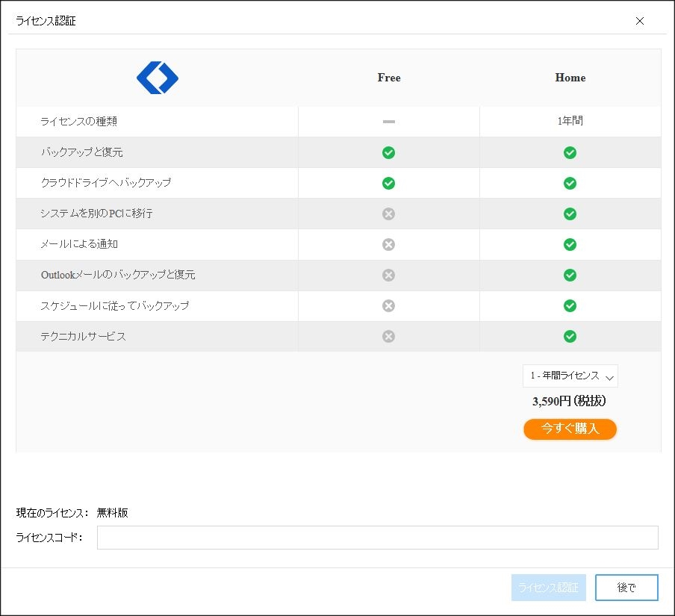Click Home column check for スケジュールに従ってバックアップ
This screenshot has height=616, width=675.
point(570,305)
